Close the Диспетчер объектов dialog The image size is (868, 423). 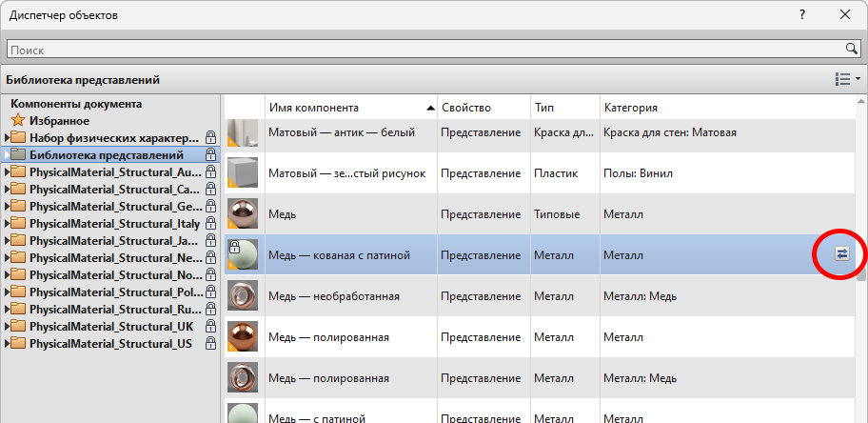845,15
